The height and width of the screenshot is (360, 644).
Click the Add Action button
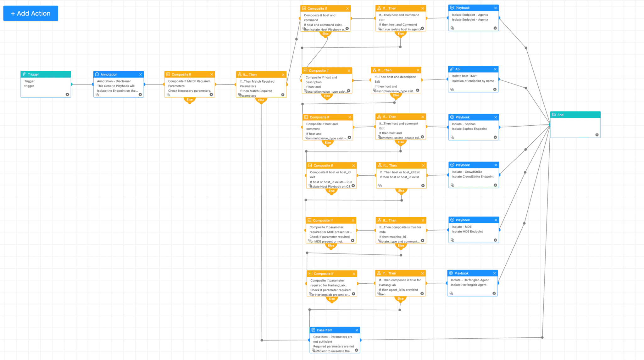click(x=31, y=13)
